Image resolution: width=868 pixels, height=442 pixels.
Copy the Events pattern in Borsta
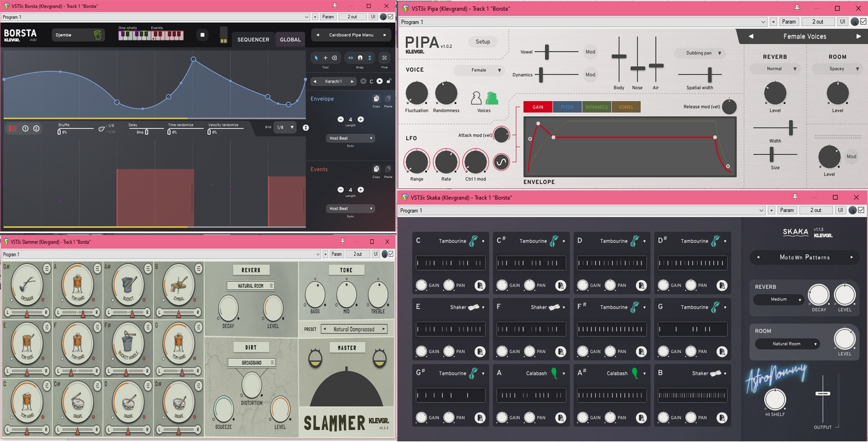(376, 170)
